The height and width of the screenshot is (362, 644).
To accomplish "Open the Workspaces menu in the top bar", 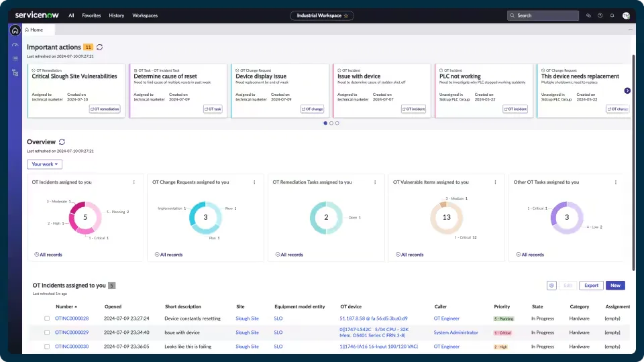I will (145, 15).
